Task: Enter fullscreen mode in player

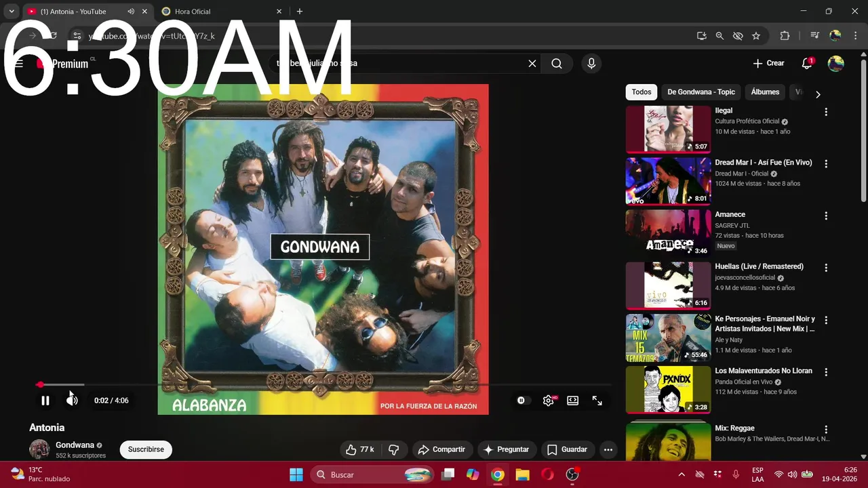Action: (597, 401)
